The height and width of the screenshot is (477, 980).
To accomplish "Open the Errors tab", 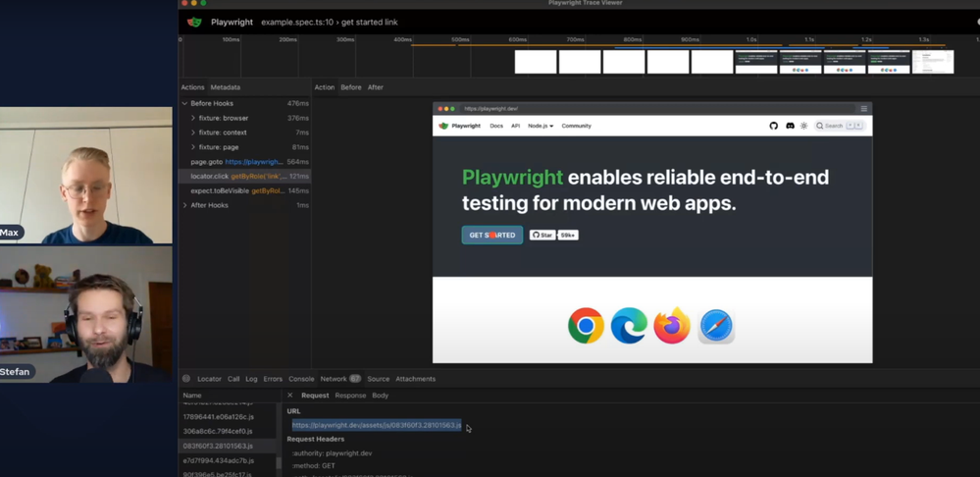I will [x=273, y=379].
